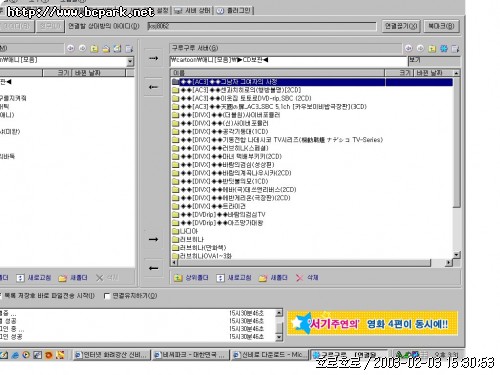The height and width of the screenshot is (375, 500).
Task: Select the '나디아' folder
Action: point(185,231)
